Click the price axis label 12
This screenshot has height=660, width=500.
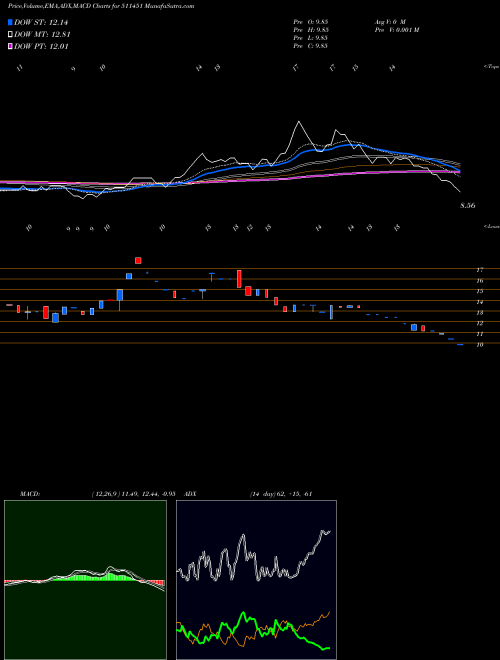click(x=479, y=323)
